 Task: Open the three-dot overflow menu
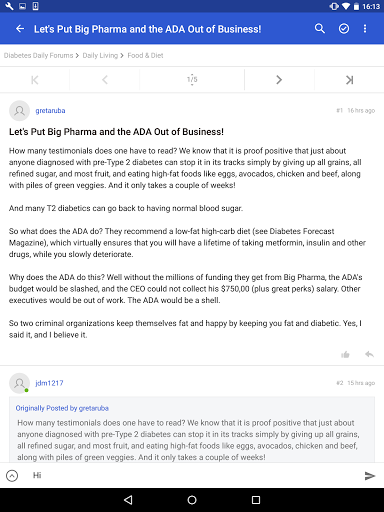tap(365, 29)
